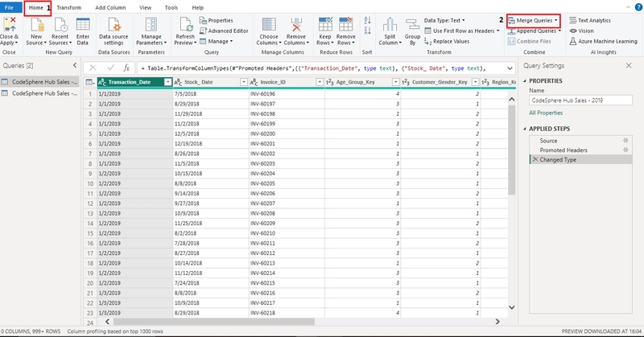Open the Transaction_Date column filter dropdown
Screen dimensions: 644x337
[167, 82]
